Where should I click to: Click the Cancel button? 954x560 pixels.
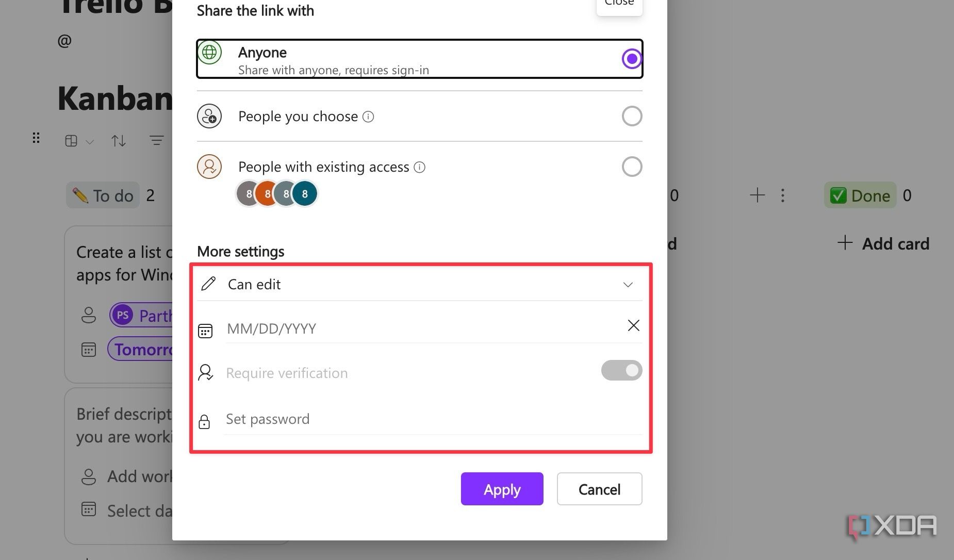click(599, 489)
